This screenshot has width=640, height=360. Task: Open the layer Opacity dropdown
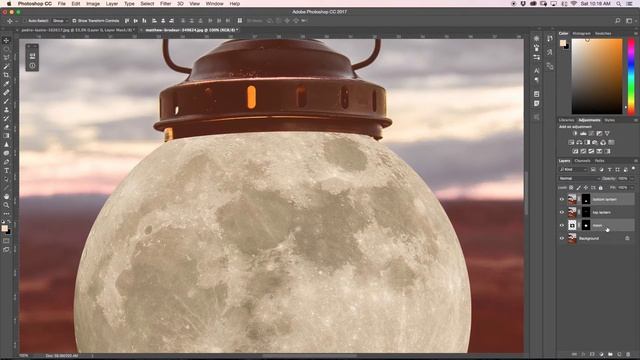[632, 178]
